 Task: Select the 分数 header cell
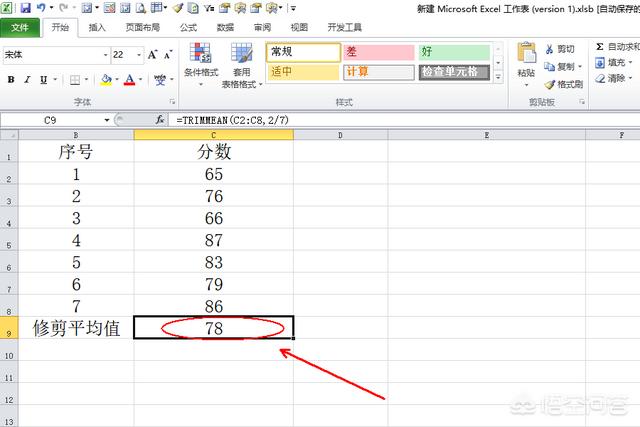(x=213, y=151)
